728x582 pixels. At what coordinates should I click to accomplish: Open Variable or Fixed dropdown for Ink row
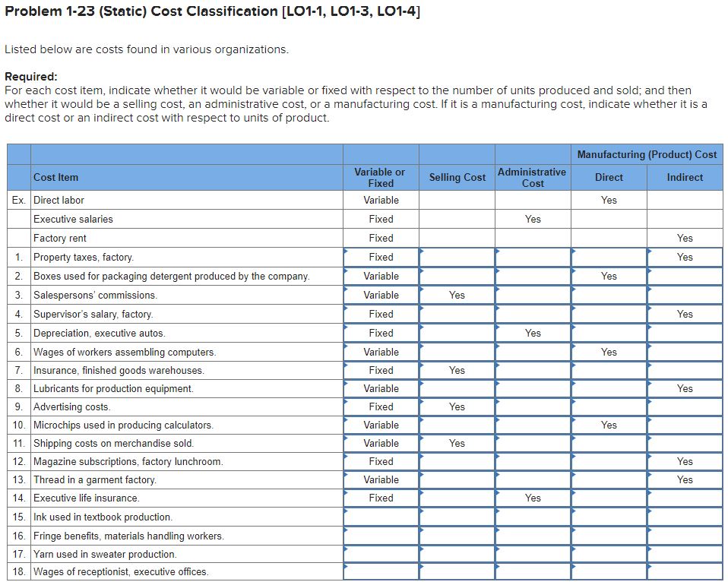coord(380,517)
